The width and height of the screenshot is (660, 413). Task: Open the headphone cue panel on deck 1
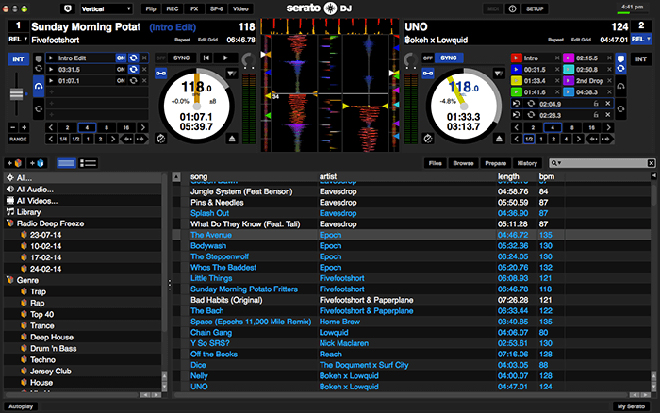40,88
